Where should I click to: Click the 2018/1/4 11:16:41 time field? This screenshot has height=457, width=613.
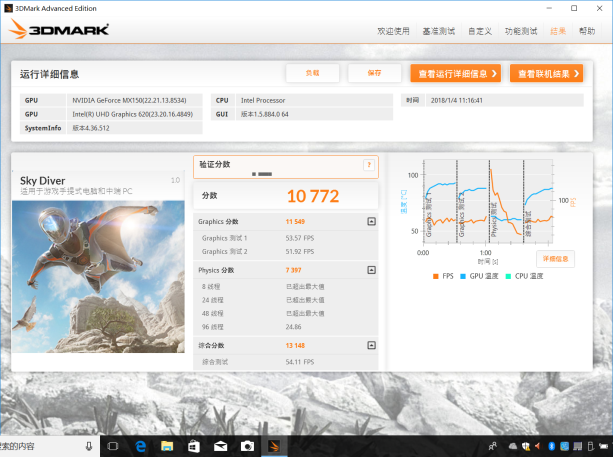click(504, 100)
